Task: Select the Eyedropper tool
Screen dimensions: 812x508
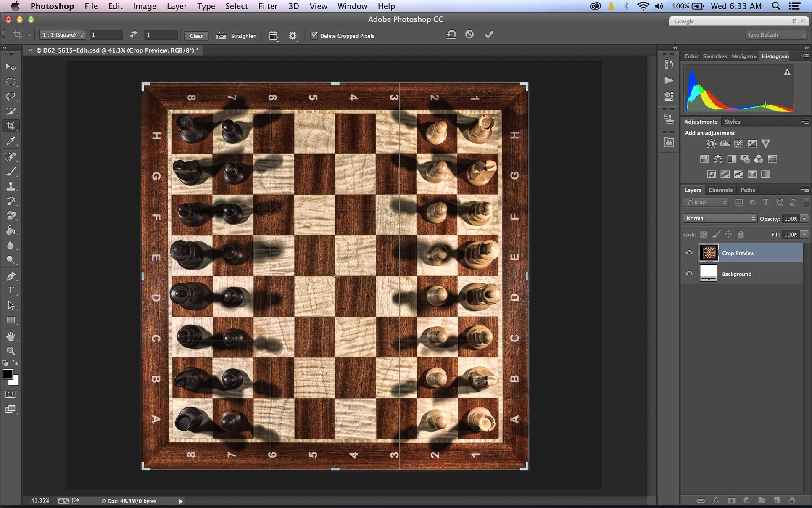Action: (11, 141)
